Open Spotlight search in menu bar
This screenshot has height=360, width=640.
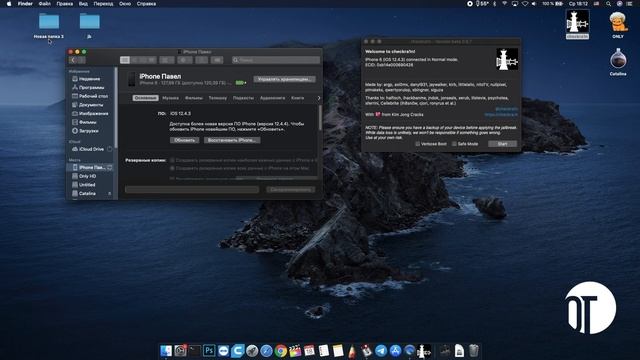[x=608, y=4]
